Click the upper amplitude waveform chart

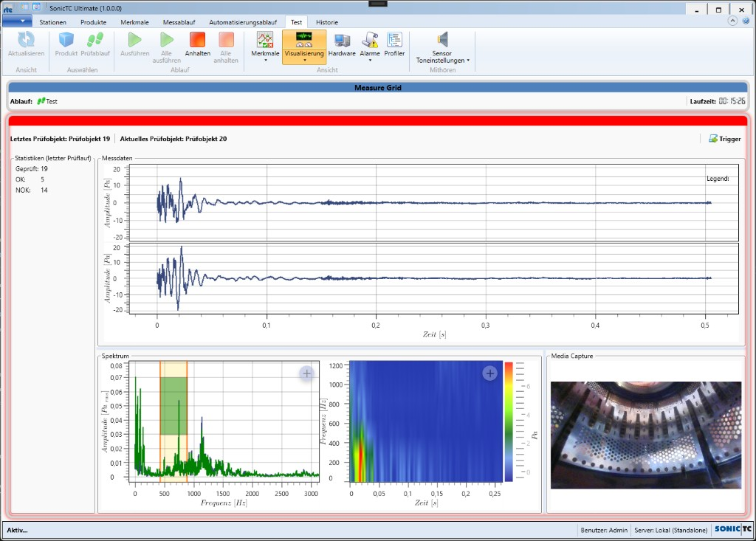tap(434, 202)
